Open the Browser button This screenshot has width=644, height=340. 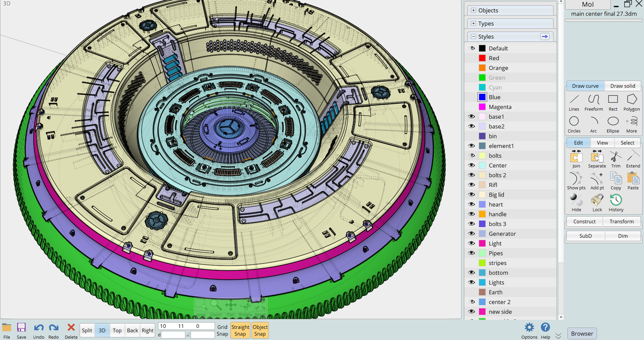pos(582,333)
